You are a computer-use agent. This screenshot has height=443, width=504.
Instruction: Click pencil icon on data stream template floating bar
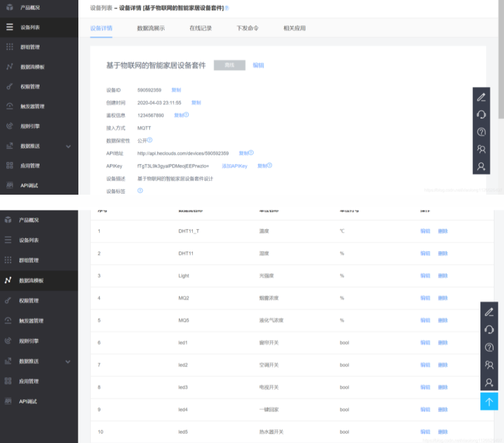click(489, 312)
